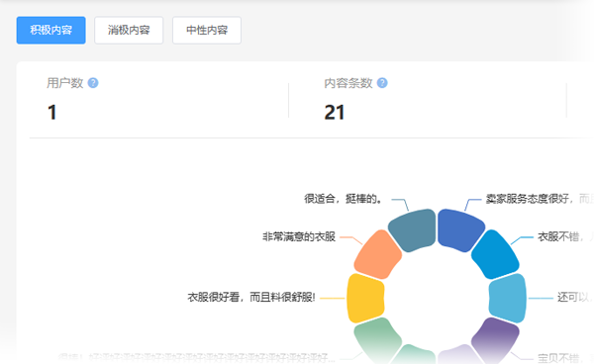Click the 内容条数 value 21
The width and height of the screenshot is (594, 364).
click(335, 113)
